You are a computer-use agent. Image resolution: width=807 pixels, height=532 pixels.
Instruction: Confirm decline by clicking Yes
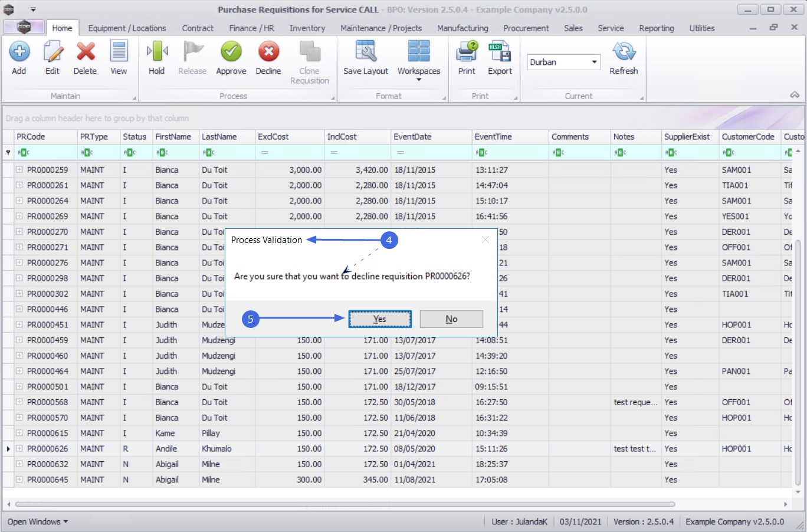[380, 319]
